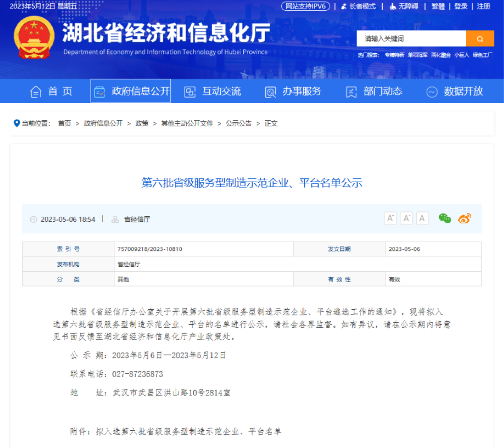Click the keyword search input field

pos(411,39)
